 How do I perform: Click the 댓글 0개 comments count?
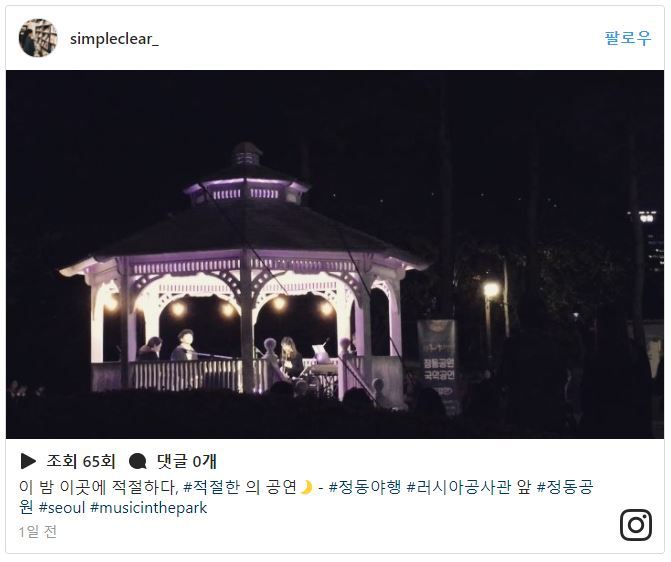187,461
